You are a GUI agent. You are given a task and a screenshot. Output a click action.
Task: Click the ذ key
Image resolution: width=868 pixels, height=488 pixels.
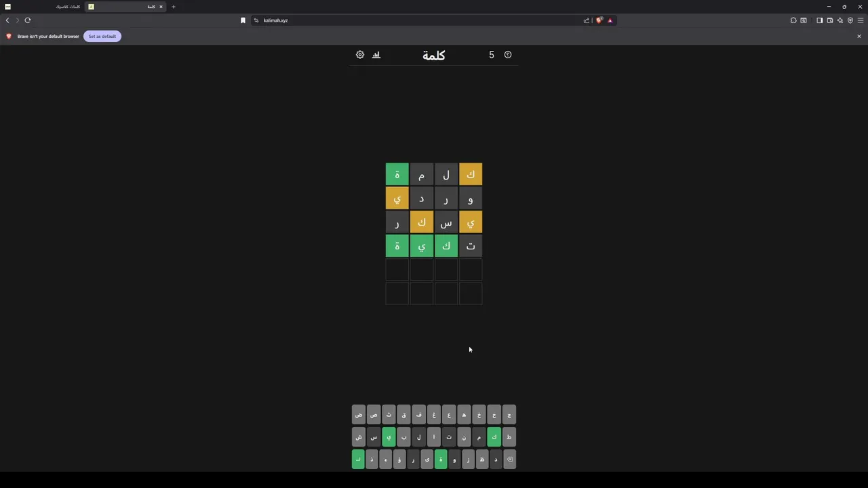372,460
